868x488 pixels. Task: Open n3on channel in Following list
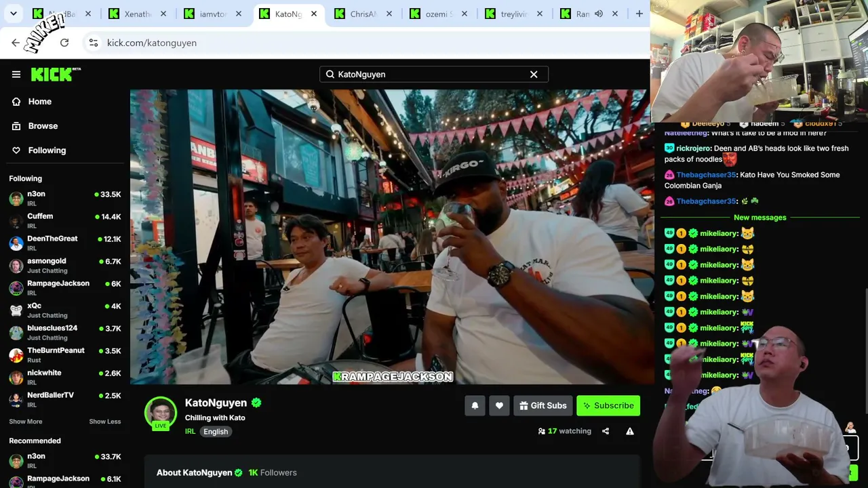pyautogui.click(x=65, y=199)
